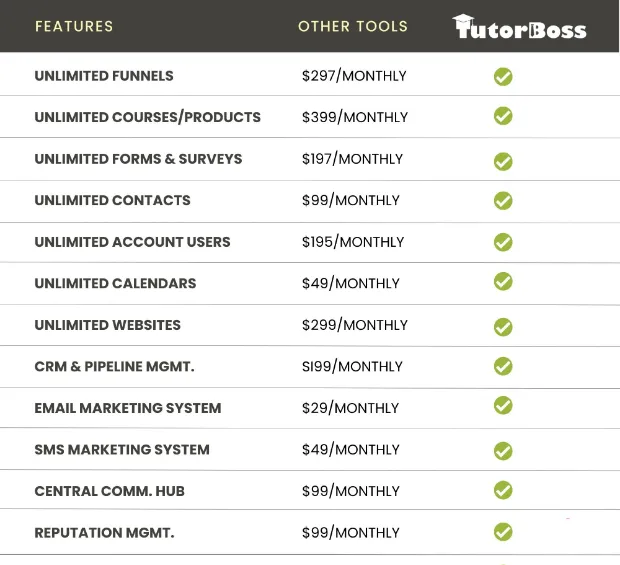Click the checkmark for Email Marketing System

point(503,405)
